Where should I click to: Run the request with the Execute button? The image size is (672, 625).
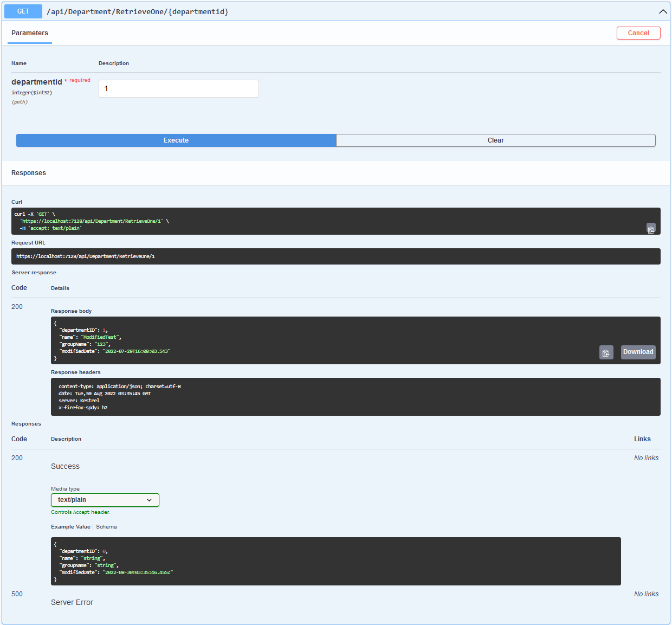pyautogui.click(x=176, y=140)
